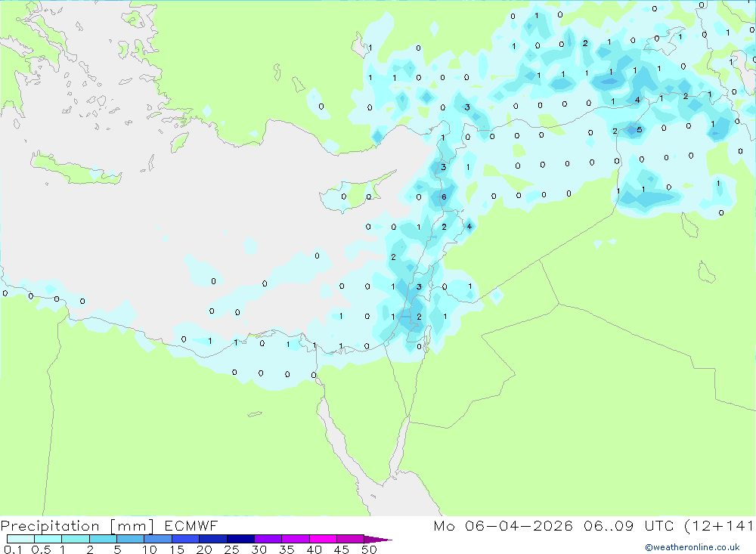Click the 1–2 mm legend color swatch
The width and height of the screenshot is (756, 554).
(76, 539)
